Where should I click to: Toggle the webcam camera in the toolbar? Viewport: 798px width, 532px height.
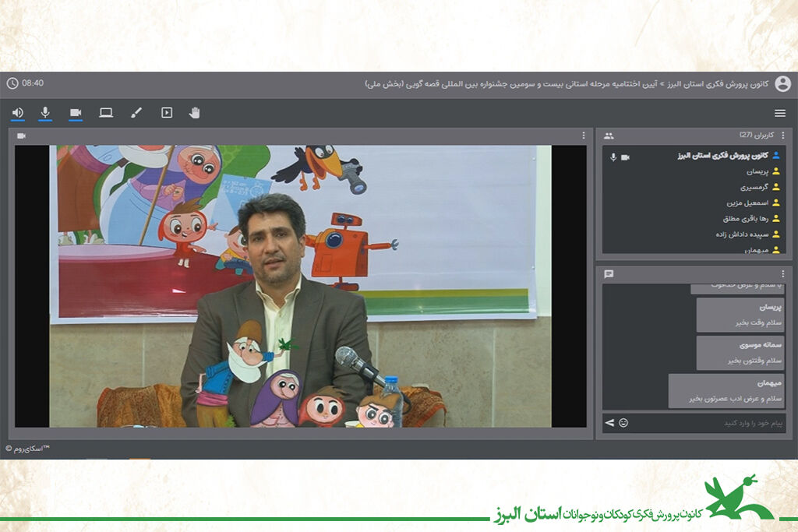point(76,112)
